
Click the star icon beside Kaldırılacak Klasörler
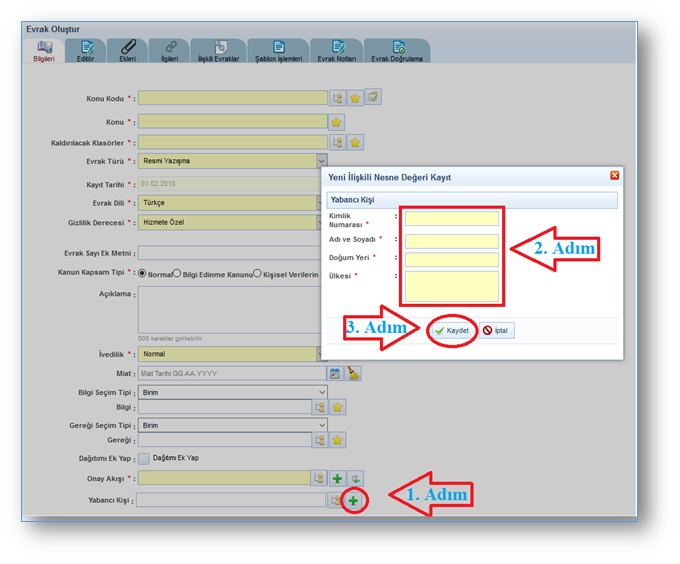355,143
